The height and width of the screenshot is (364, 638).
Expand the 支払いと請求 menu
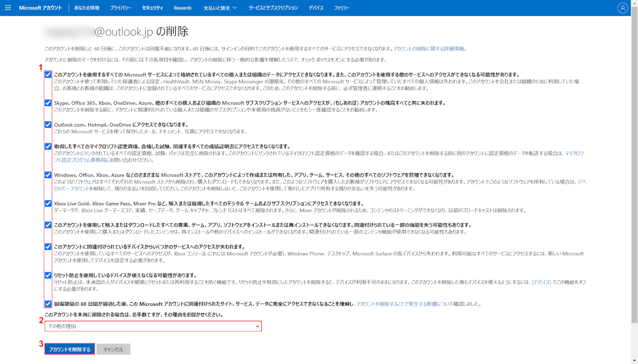(220, 8)
